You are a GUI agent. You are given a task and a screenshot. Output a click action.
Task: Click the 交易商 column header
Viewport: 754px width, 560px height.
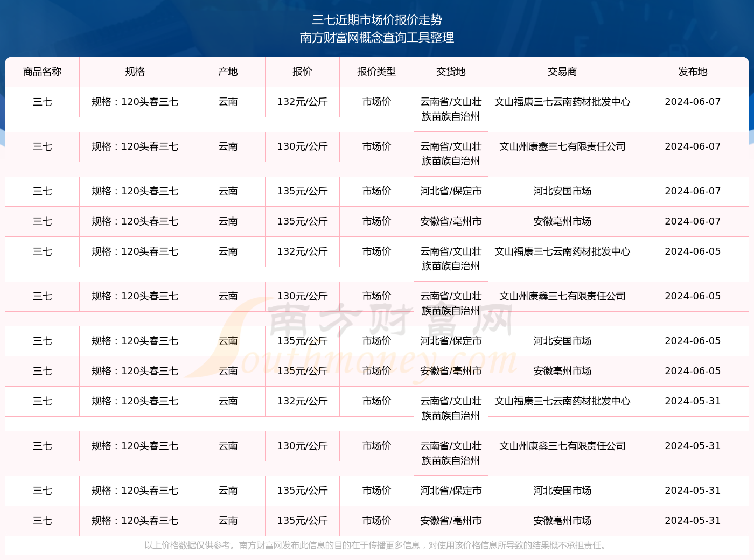[x=563, y=72]
